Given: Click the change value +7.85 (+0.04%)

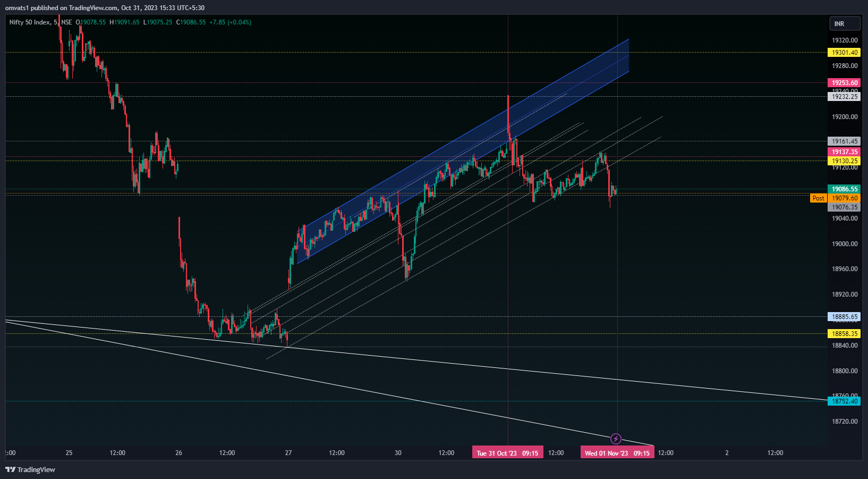Looking at the screenshot, I should [x=230, y=22].
